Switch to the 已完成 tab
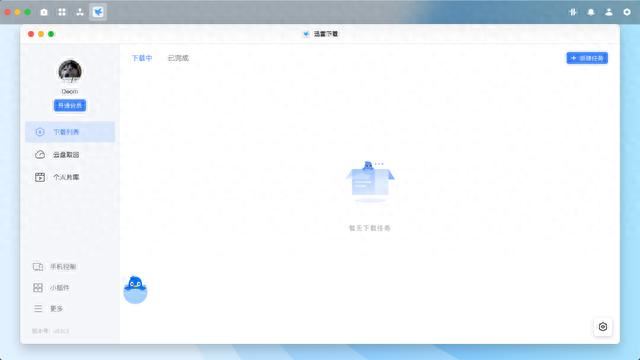640x360 pixels. tap(178, 58)
